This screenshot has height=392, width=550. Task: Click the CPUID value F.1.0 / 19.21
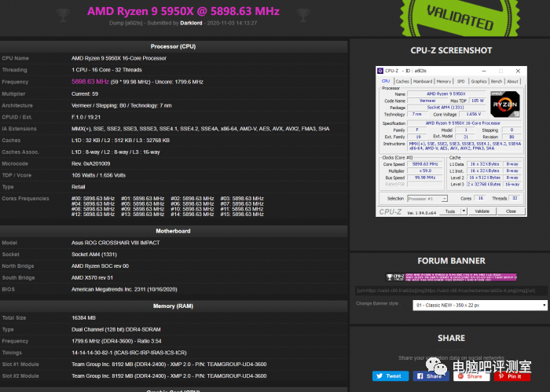click(x=86, y=117)
